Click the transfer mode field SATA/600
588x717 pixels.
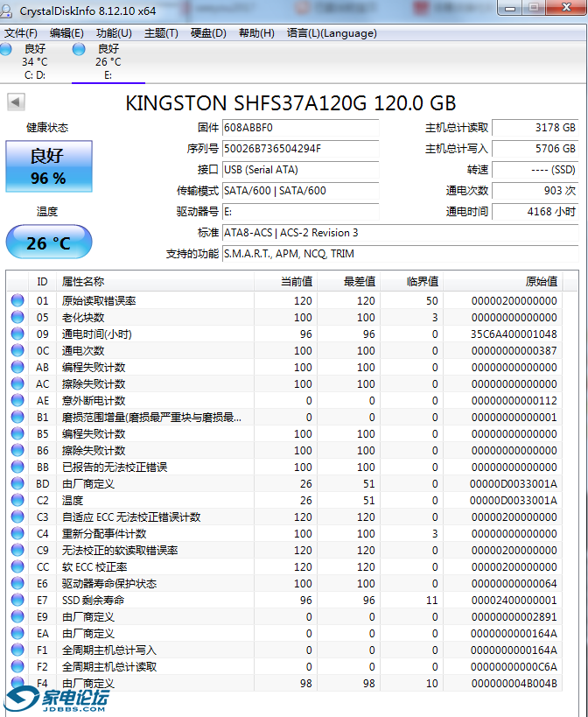(x=301, y=191)
